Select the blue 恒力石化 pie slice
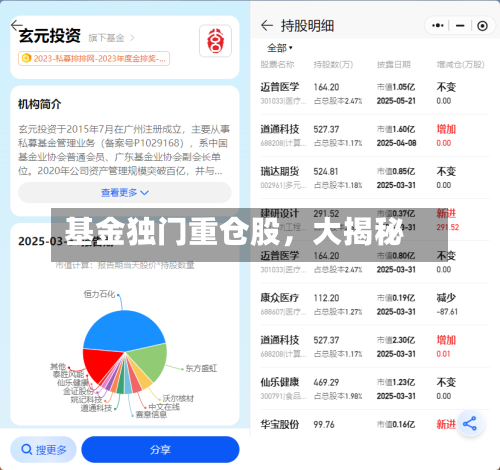 [123, 330]
